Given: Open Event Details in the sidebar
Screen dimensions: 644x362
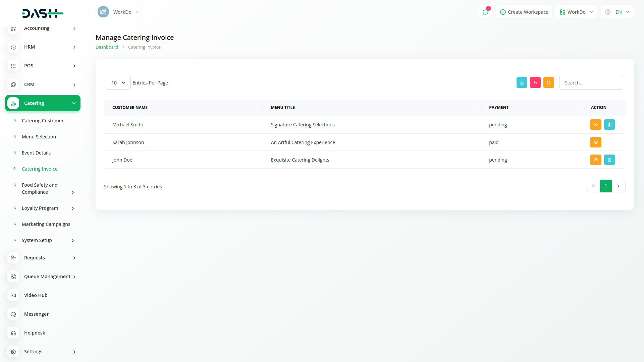Looking at the screenshot, I should [x=36, y=153].
